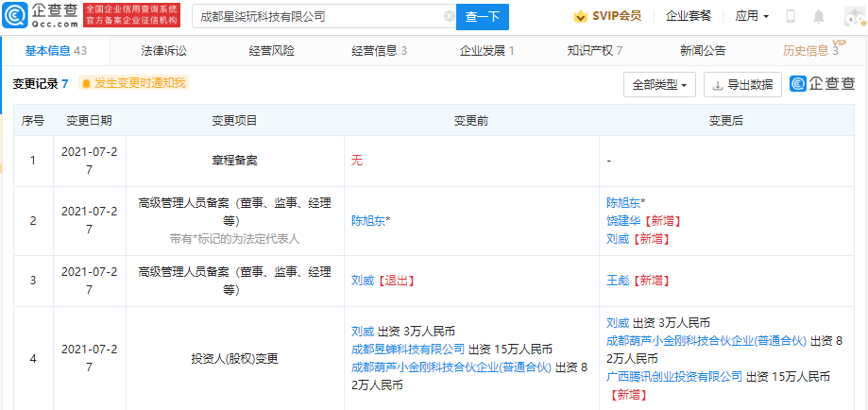Open 饶建华 person link
This screenshot has width=868, height=410.
(x=622, y=220)
